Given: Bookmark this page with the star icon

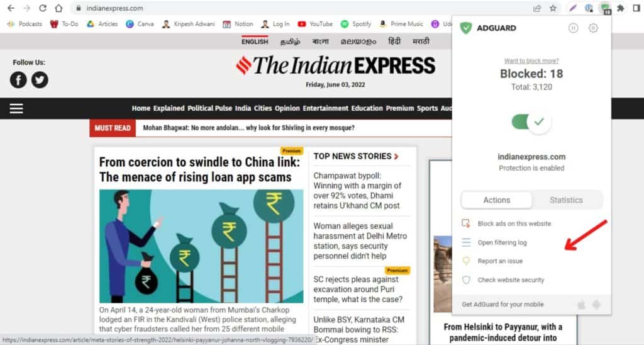Looking at the screenshot, I should pyautogui.click(x=553, y=8).
